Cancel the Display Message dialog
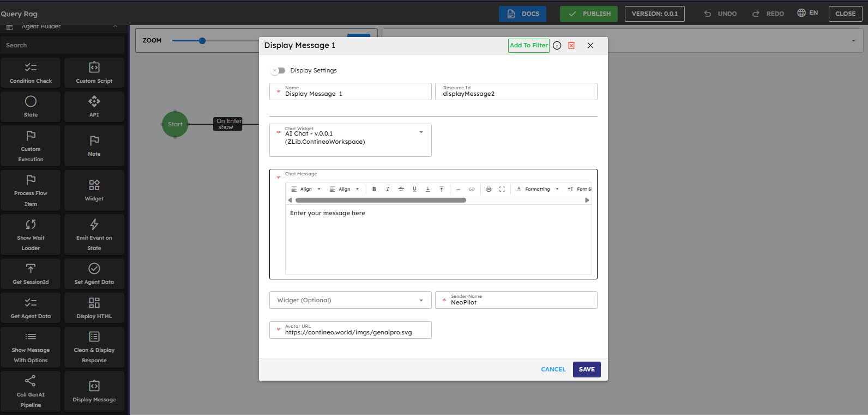Image resolution: width=868 pixels, height=415 pixels. pos(553,369)
